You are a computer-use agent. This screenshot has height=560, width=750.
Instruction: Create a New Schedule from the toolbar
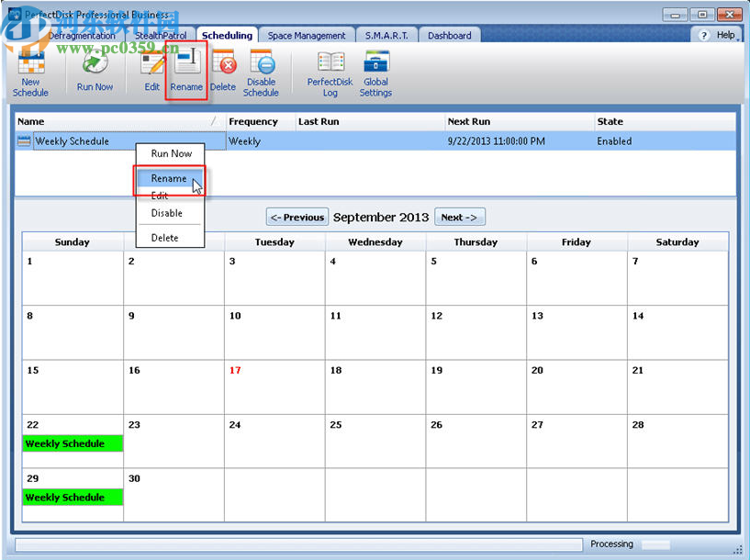30,73
